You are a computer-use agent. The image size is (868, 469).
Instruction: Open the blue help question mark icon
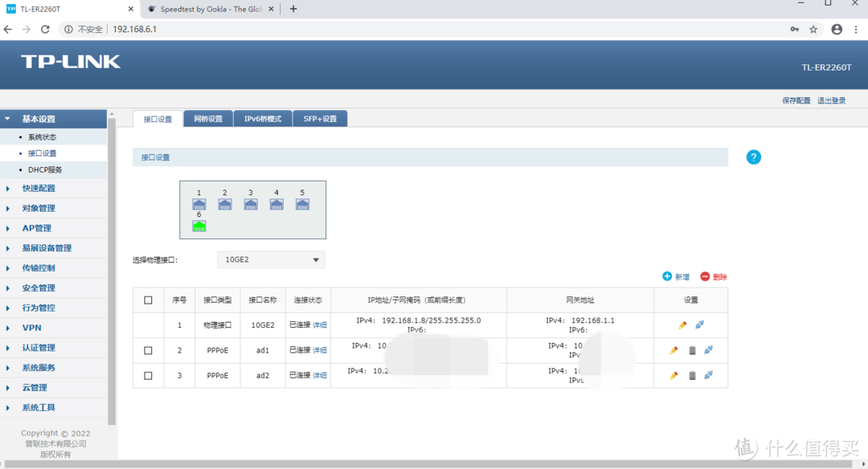(x=753, y=157)
